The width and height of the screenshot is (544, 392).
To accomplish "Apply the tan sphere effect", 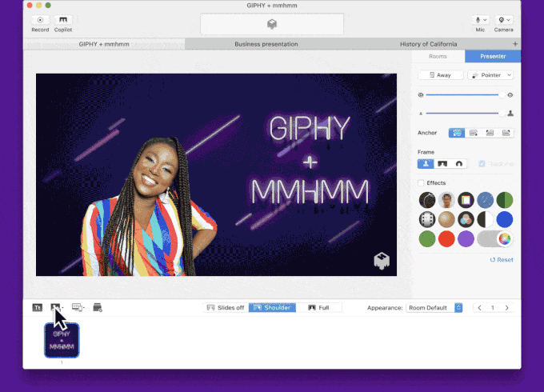I will [x=446, y=219].
